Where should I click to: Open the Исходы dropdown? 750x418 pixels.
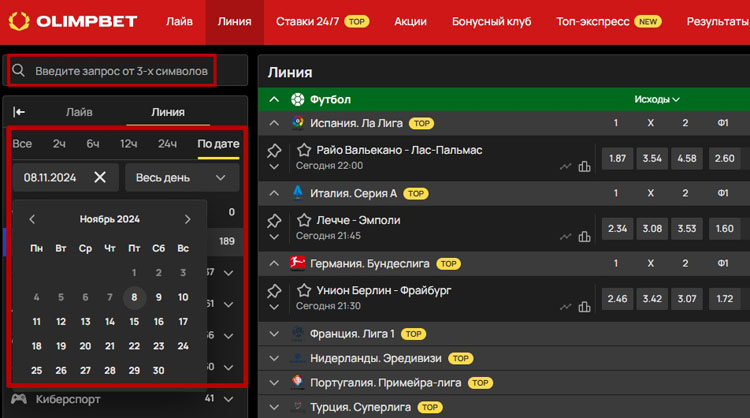(x=657, y=99)
